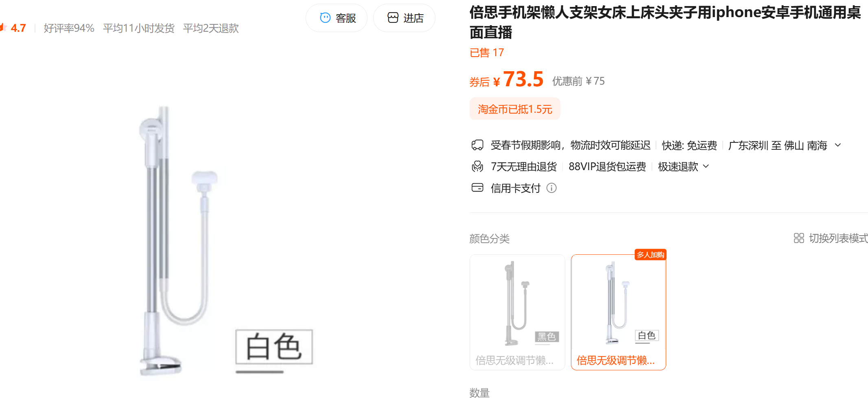The height and width of the screenshot is (398, 868).
Task: Click the 多人加购 badge on white option
Action: coord(650,255)
